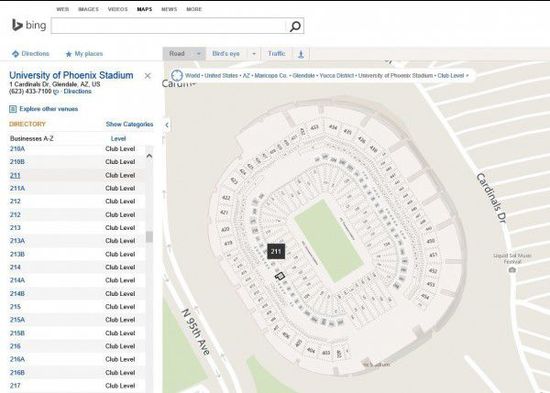Click AZ in the breadcrumb

click(x=246, y=75)
